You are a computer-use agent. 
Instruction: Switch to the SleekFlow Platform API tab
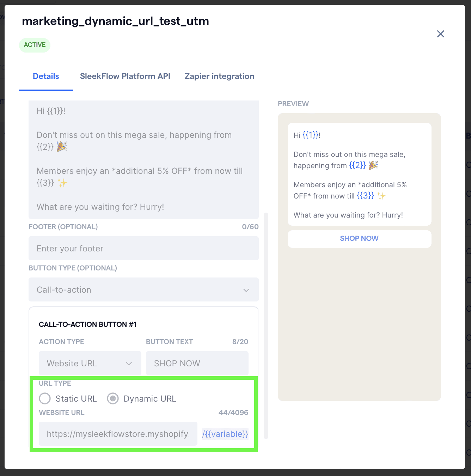click(x=125, y=76)
